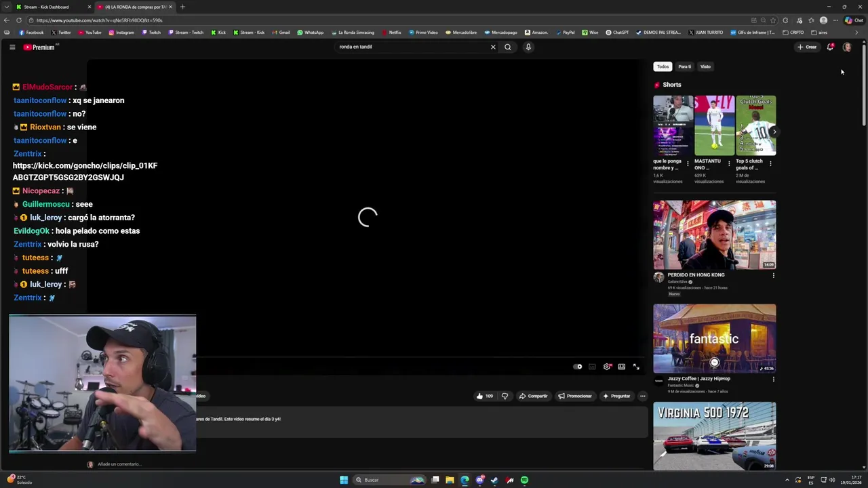868x488 pixels.
Task: Like the video showing 109 likes
Action: click(x=484, y=396)
